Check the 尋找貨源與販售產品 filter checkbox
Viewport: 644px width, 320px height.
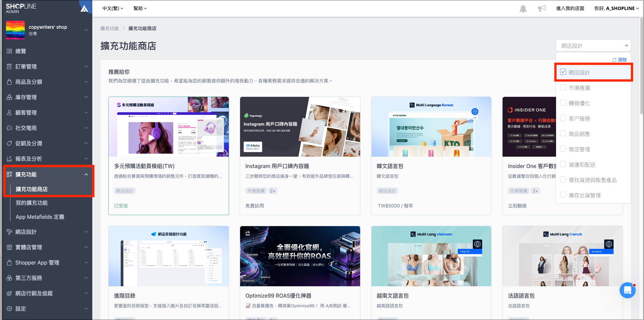[x=563, y=180]
